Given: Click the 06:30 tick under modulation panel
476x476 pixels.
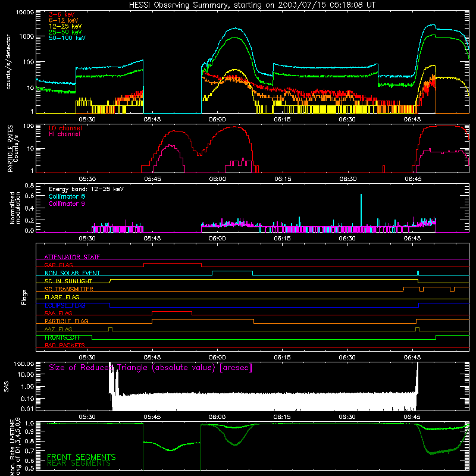Looking at the screenshot, I should coord(347,239).
